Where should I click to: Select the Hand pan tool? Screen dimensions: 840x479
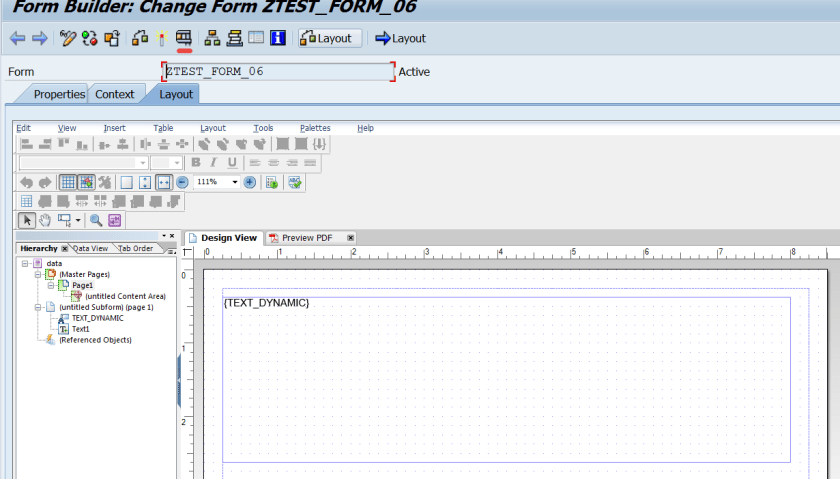pyautogui.click(x=45, y=220)
